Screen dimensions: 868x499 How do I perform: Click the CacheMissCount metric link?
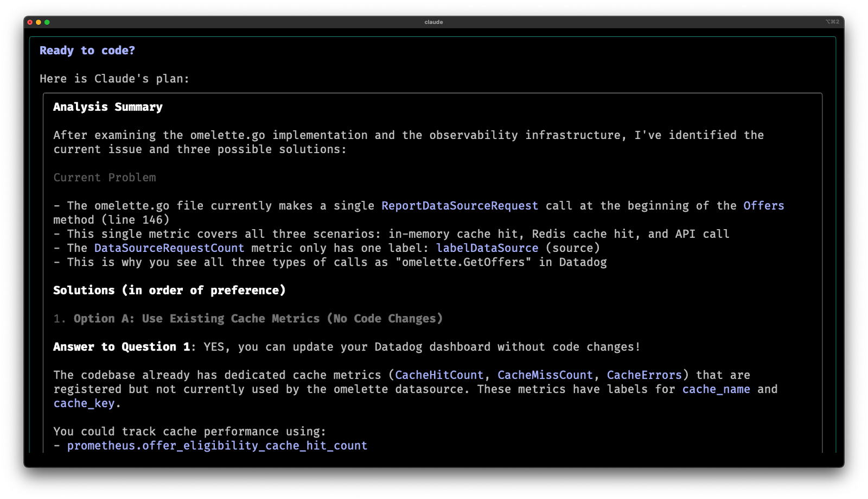pyautogui.click(x=545, y=375)
